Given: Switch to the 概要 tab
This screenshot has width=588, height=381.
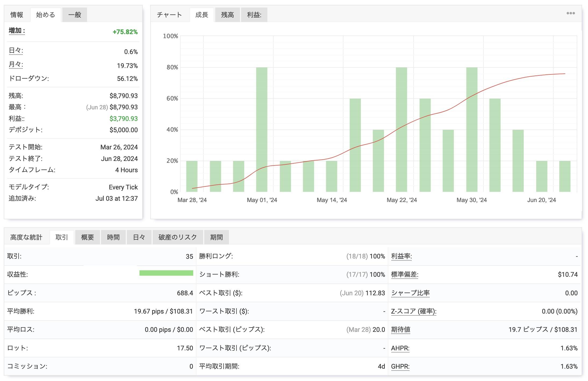Looking at the screenshot, I should click(88, 237).
